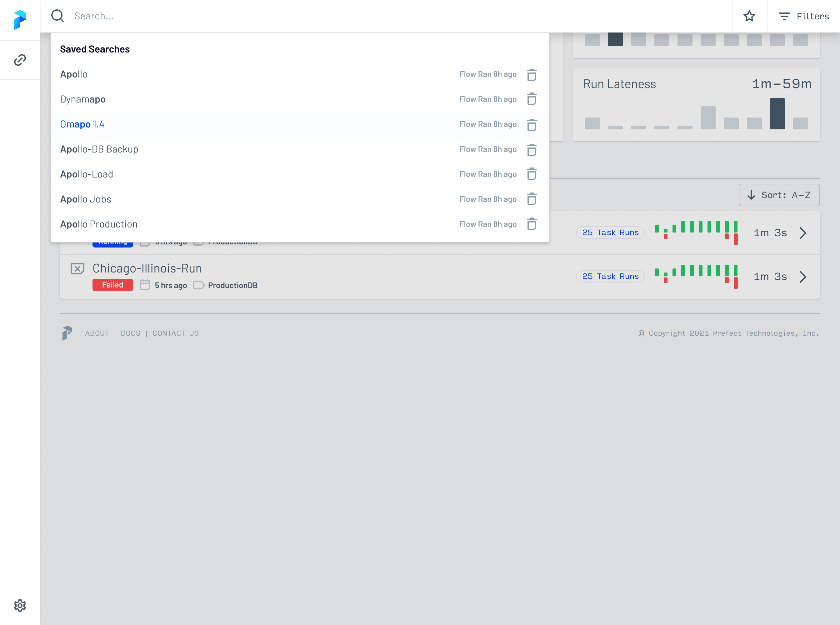The height and width of the screenshot is (625, 840).
Task: Open the DOCS footer link
Action: [x=131, y=333]
